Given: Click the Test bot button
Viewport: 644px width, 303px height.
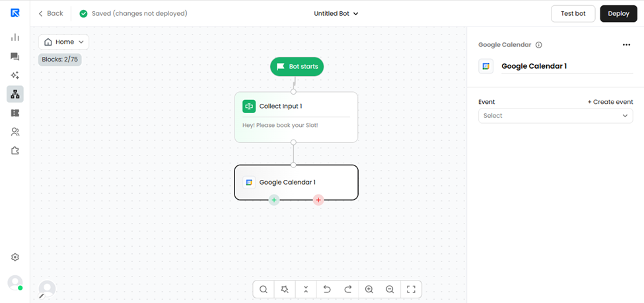Looking at the screenshot, I should 573,14.
